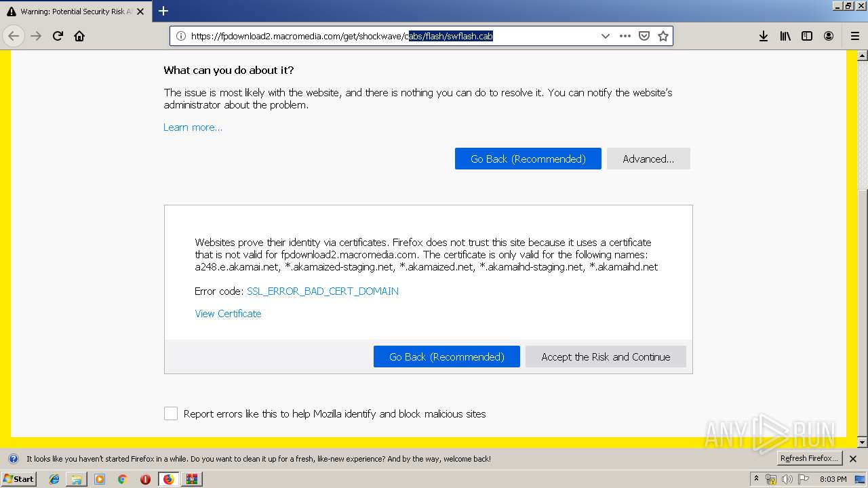Open the Firefox Account menu

click(x=829, y=36)
